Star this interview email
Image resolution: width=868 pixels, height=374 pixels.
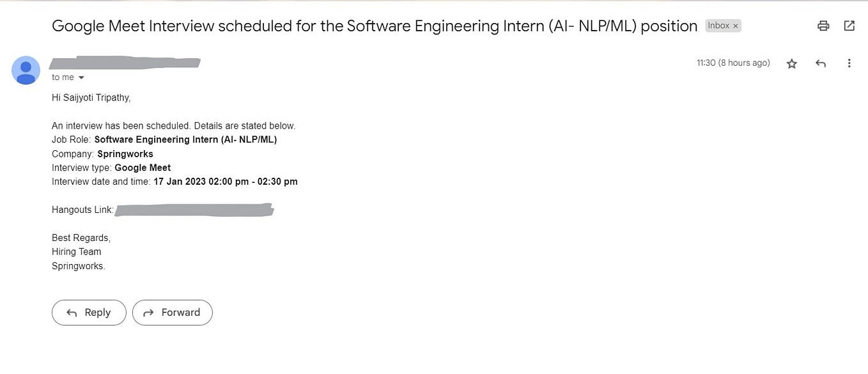792,63
